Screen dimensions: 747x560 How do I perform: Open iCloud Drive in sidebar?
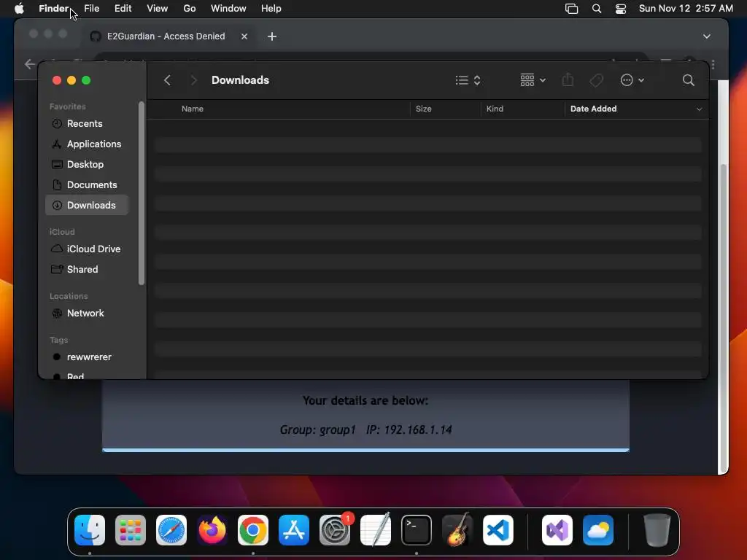[x=87, y=249]
